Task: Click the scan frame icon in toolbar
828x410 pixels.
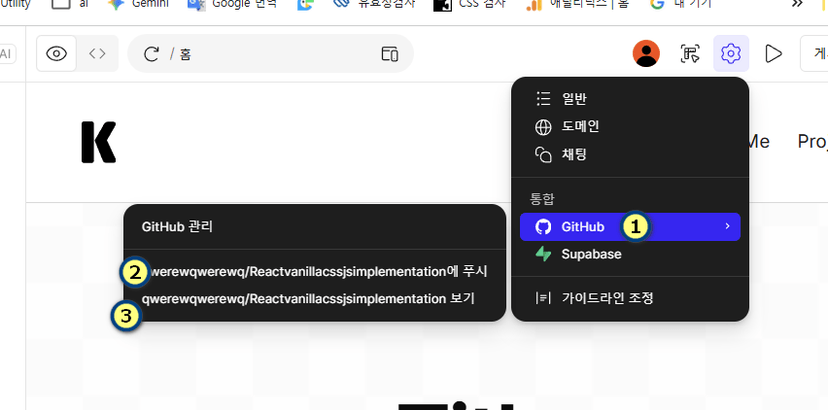Action: click(690, 54)
